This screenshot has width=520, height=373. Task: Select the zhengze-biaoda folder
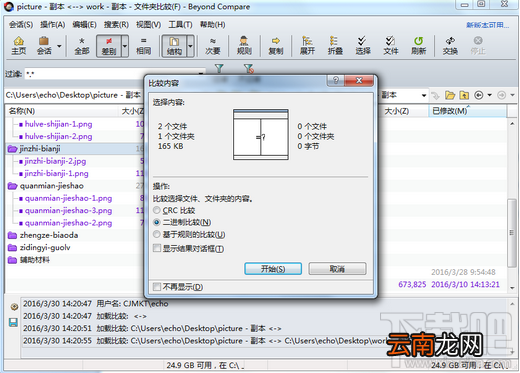(x=49, y=235)
